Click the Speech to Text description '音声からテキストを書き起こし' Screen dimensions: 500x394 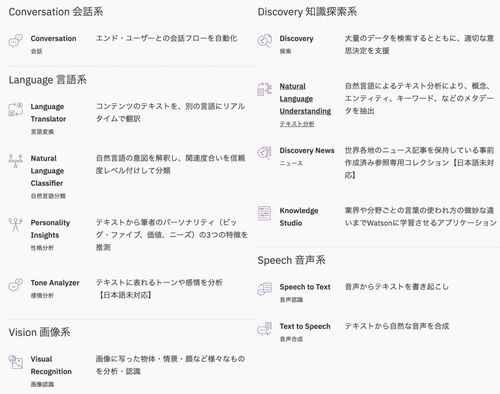(397, 287)
